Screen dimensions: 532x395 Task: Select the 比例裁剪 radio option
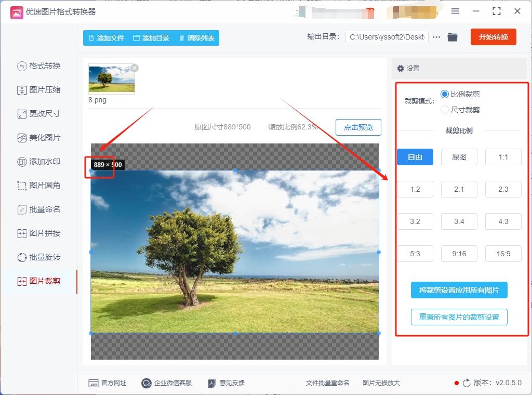460,95
